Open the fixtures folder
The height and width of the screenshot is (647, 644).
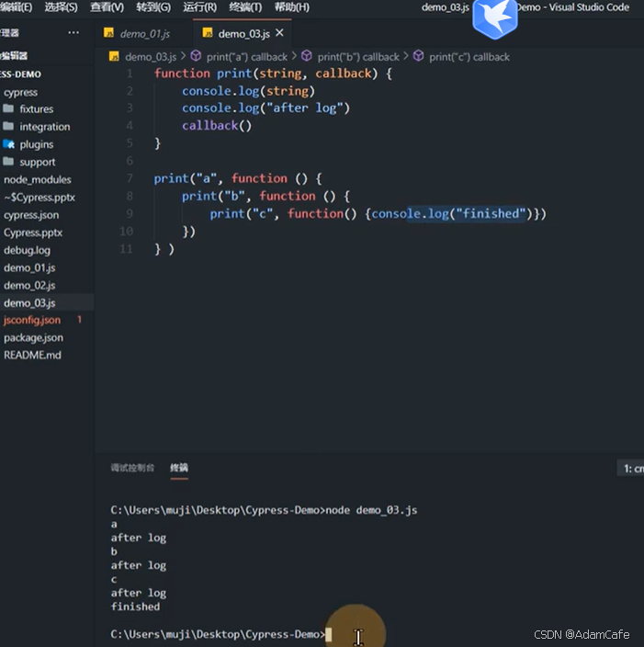point(37,109)
